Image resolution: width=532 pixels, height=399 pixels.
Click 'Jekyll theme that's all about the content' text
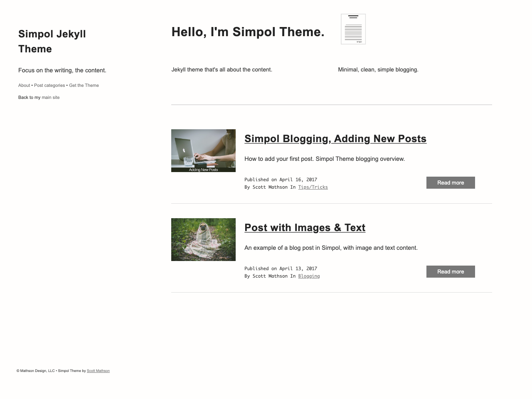pos(222,69)
